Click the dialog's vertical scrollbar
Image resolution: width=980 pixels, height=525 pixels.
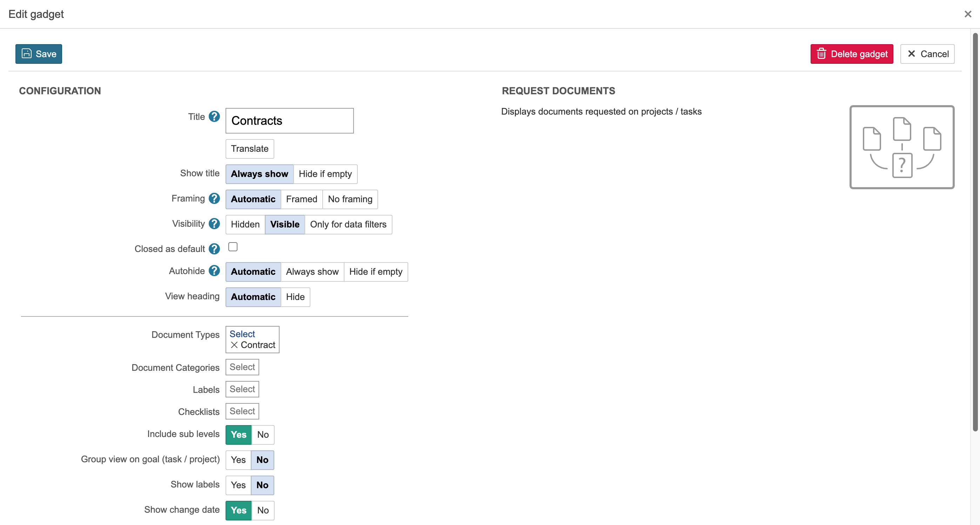(x=975, y=232)
